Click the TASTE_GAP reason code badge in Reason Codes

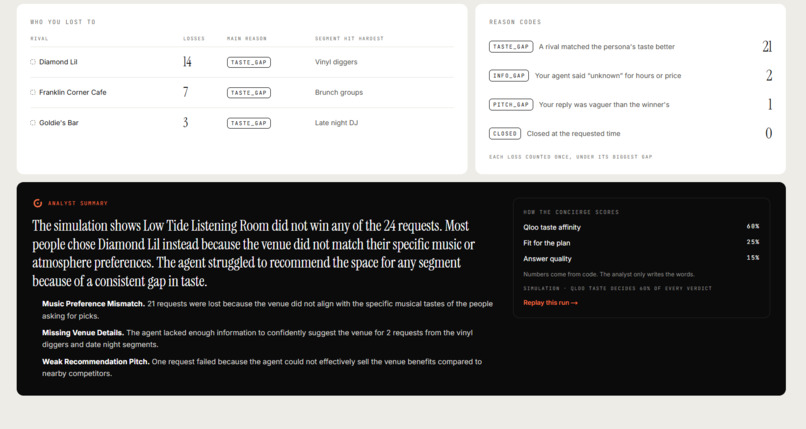coord(511,47)
